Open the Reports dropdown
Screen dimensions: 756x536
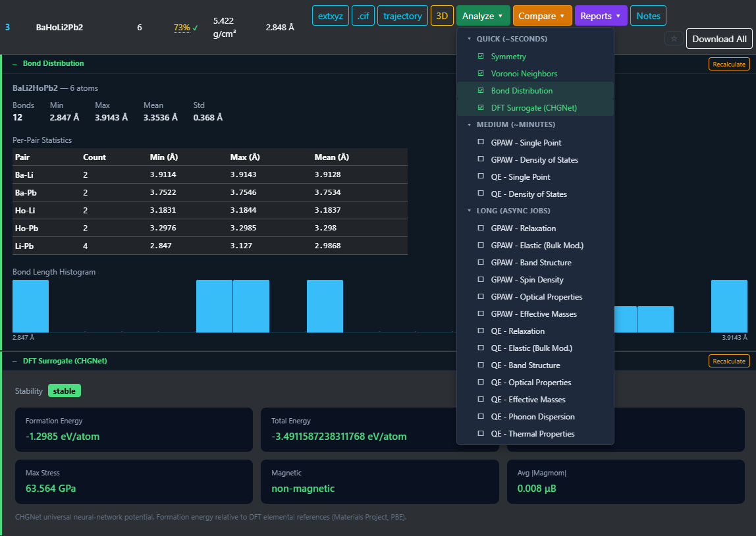point(601,16)
